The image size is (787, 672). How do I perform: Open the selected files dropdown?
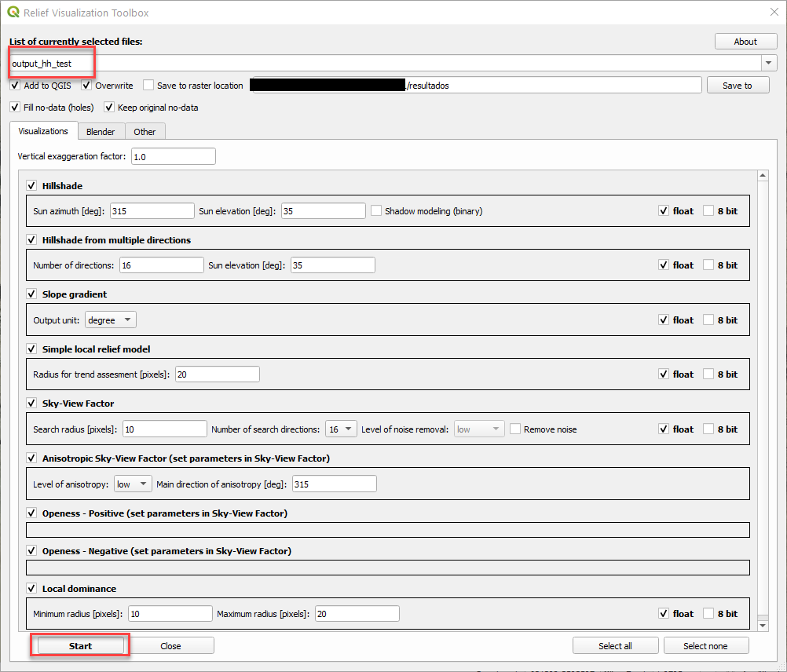coord(768,62)
